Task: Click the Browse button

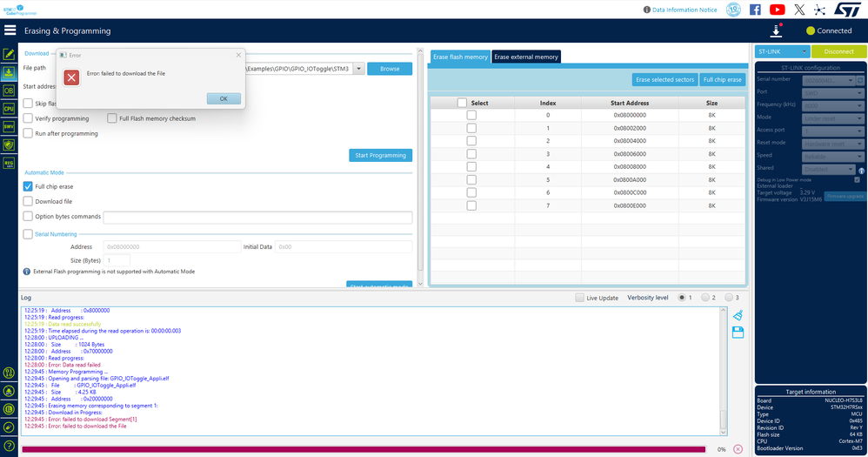Action: point(390,69)
